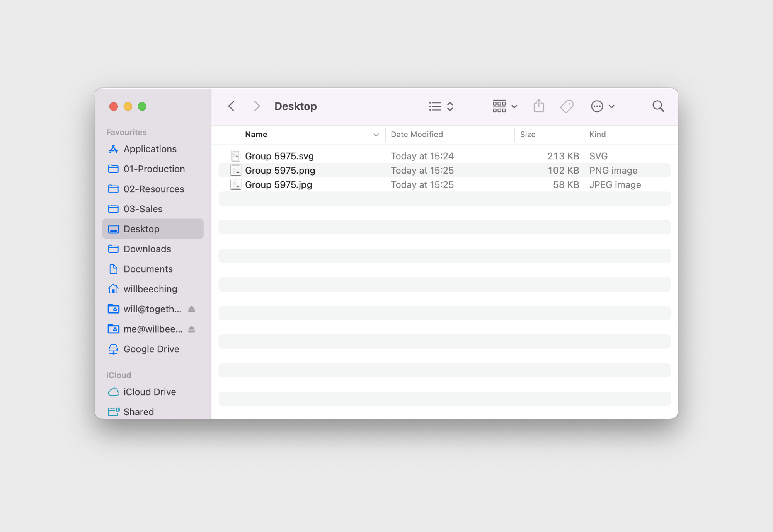Screen dimensions: 773x532
Task: Eject the me@willbee... drive
Action: (192, 329)
